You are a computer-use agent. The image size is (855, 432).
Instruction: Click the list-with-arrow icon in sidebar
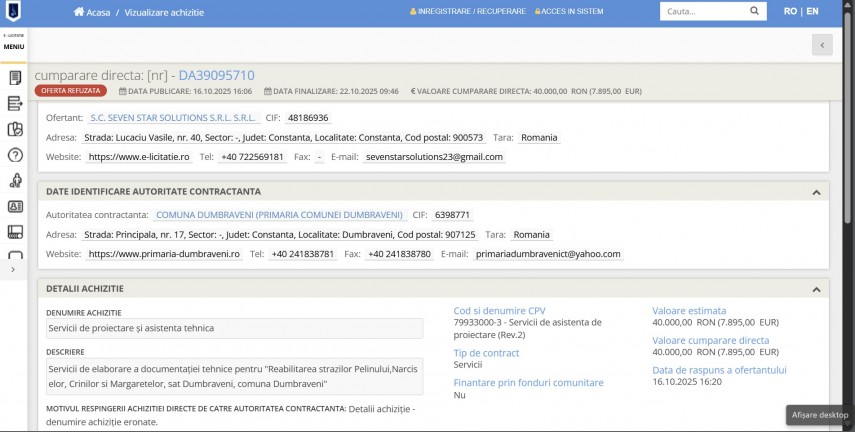coord(15,103)
